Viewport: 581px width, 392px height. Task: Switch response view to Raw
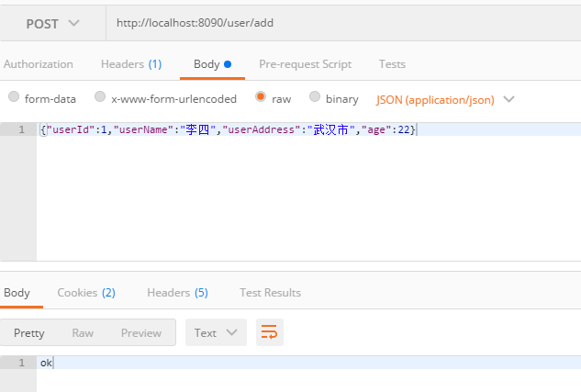[83, 332]
